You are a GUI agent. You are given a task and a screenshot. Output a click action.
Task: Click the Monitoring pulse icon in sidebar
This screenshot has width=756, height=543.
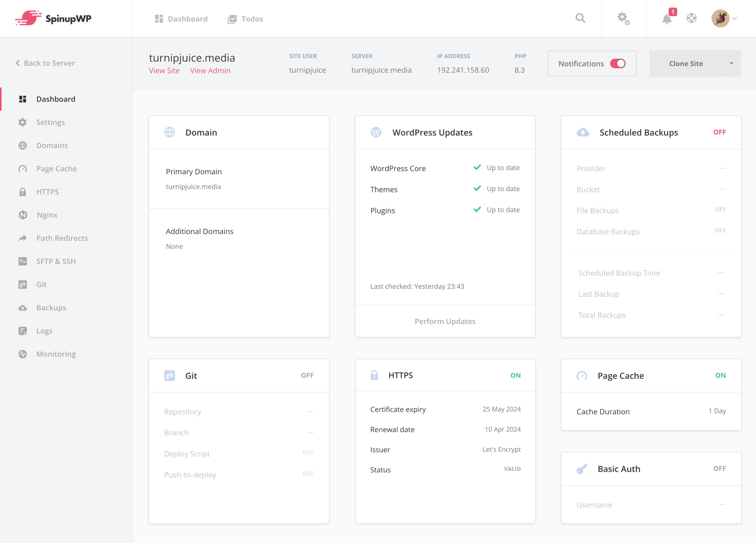pos(23,354)
